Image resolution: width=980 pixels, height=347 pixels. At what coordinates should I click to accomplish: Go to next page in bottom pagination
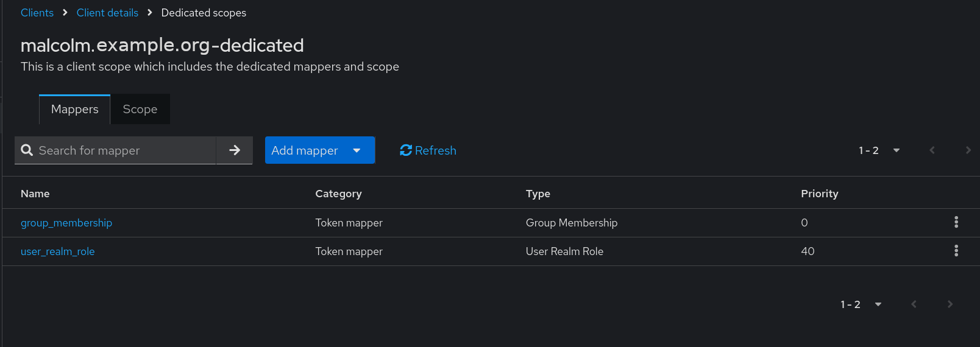[950, 304]
